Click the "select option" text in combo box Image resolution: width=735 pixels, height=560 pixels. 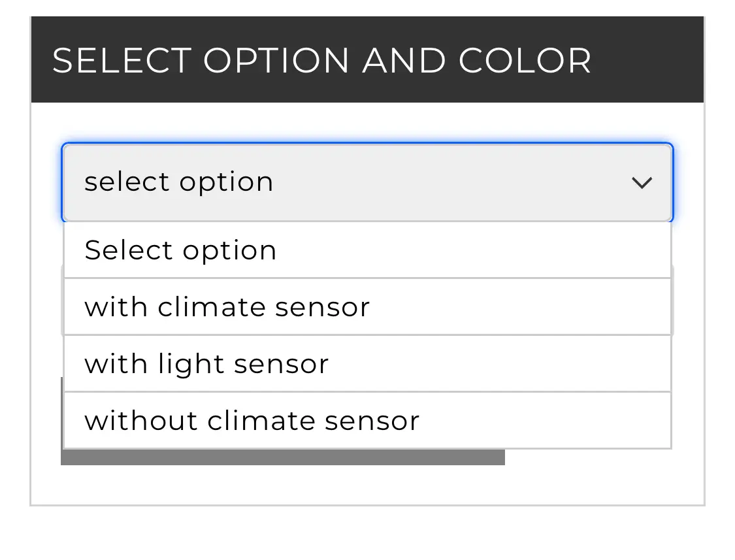click(178, 182)
